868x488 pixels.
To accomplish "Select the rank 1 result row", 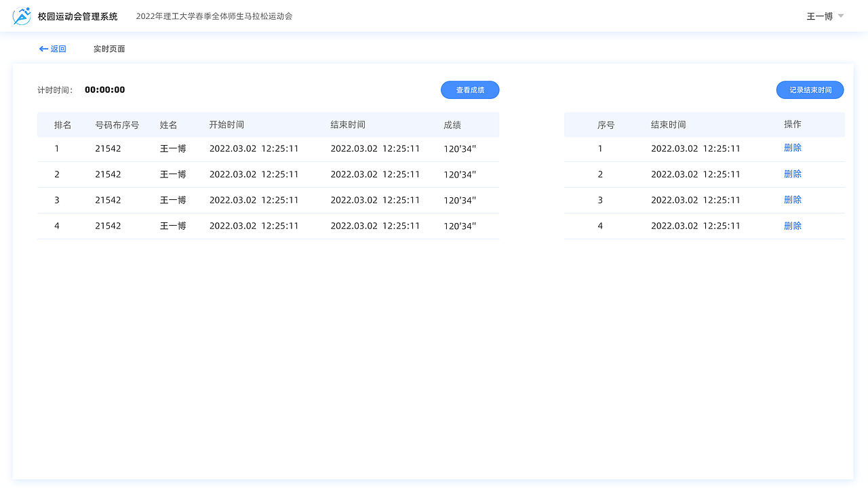I will point(268,148).
